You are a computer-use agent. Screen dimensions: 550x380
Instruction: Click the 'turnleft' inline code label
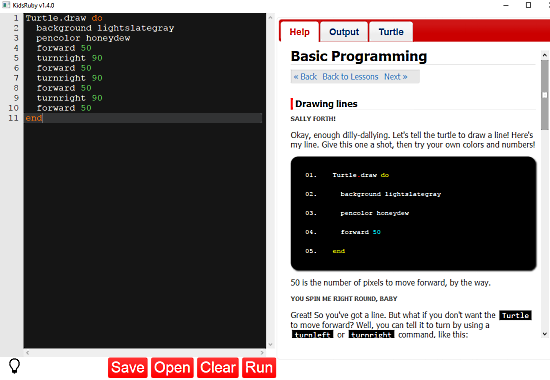pos(312,334)
